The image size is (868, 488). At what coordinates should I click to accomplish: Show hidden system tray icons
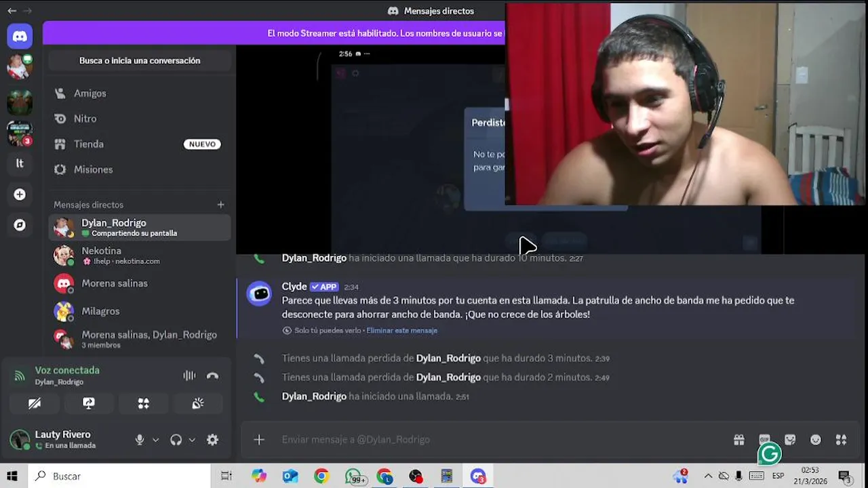coord(708,476)
